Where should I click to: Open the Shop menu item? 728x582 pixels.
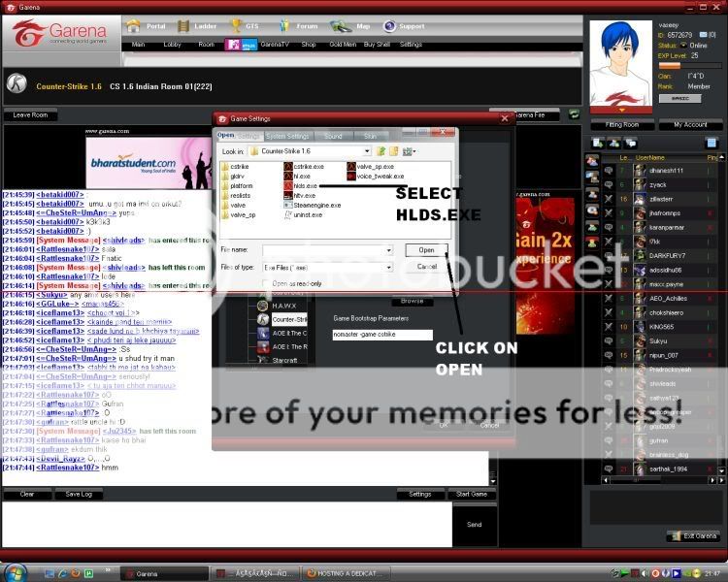click(309, 45)
